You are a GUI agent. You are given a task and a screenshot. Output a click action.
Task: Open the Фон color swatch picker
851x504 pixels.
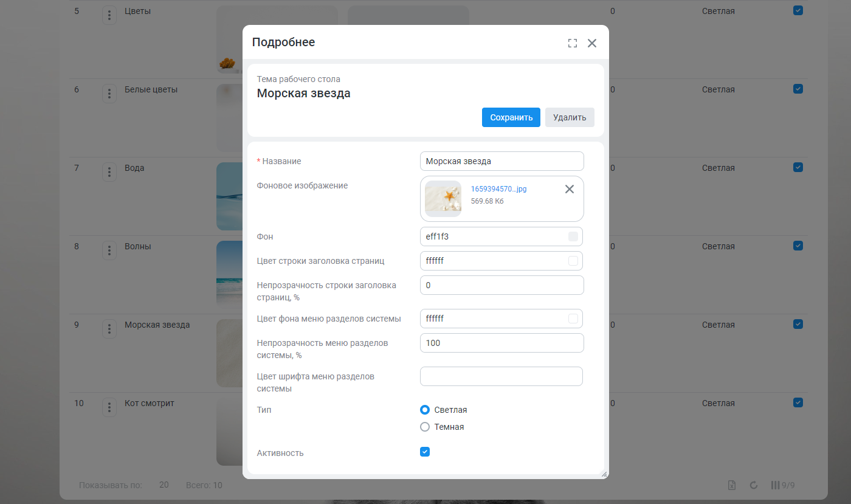pos(573,236)
